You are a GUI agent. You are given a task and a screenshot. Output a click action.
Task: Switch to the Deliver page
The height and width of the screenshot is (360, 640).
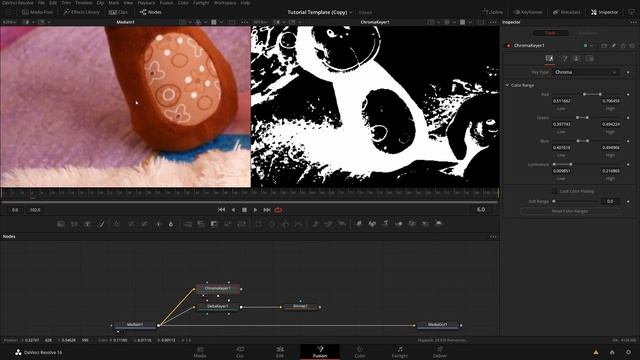pos(439,352)
